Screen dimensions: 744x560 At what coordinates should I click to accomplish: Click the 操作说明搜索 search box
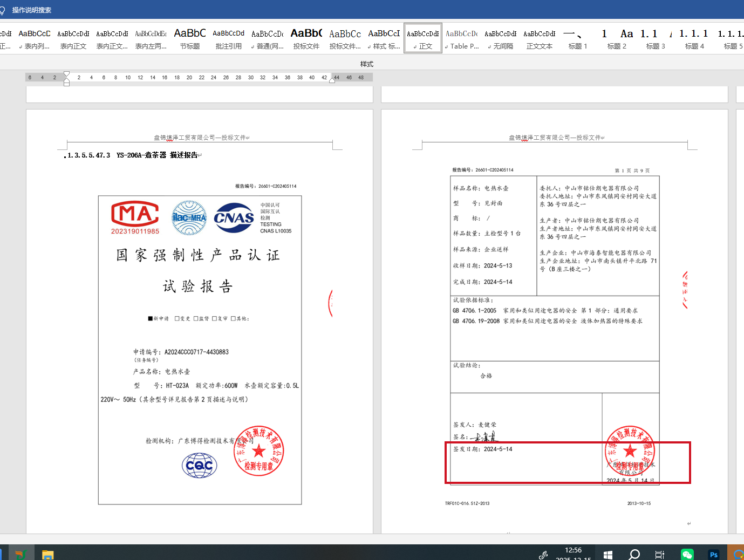pyautogui.click(x=32, y=10)
